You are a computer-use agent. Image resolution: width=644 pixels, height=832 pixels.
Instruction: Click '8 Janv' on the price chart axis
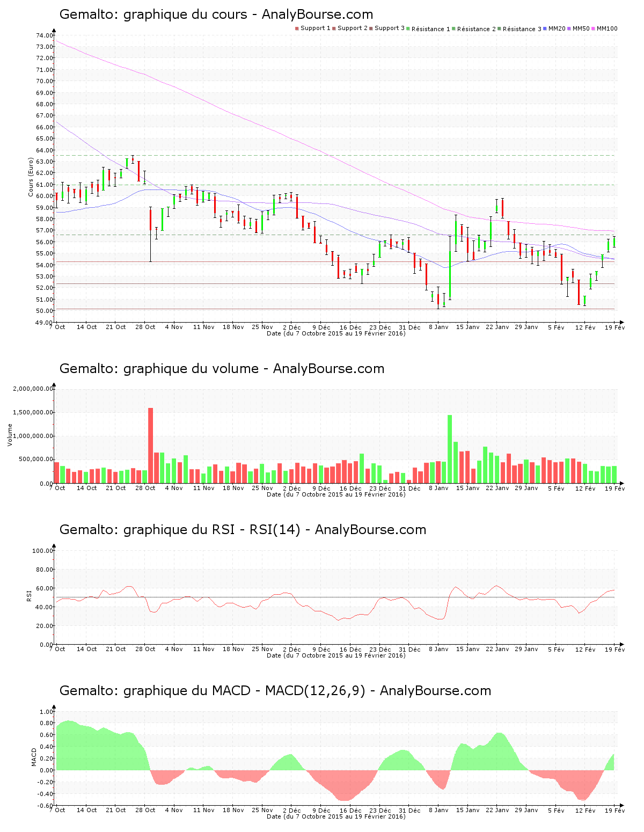coord(438,327)
